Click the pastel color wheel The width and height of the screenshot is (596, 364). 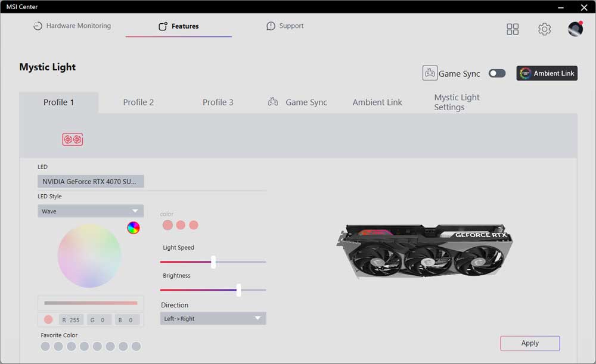89,256
